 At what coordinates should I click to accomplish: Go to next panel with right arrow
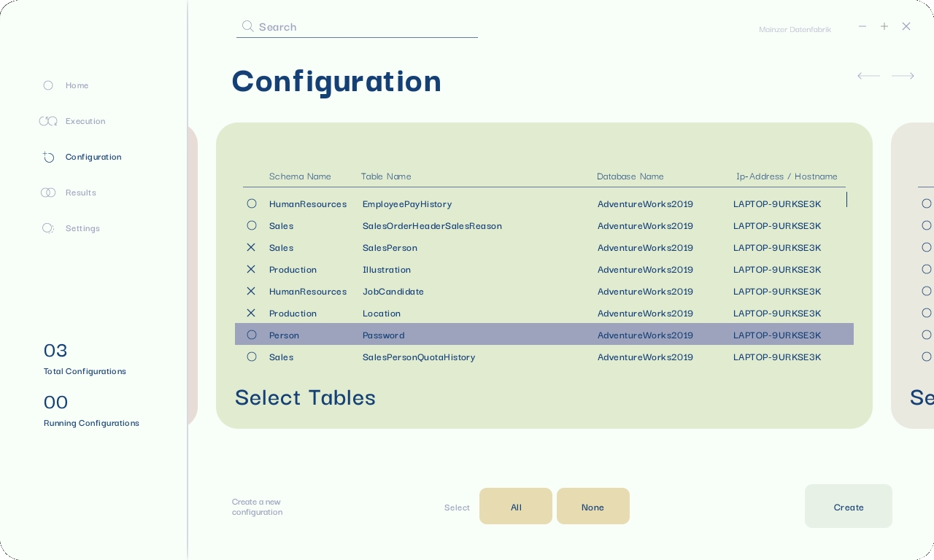pos(903,76)
